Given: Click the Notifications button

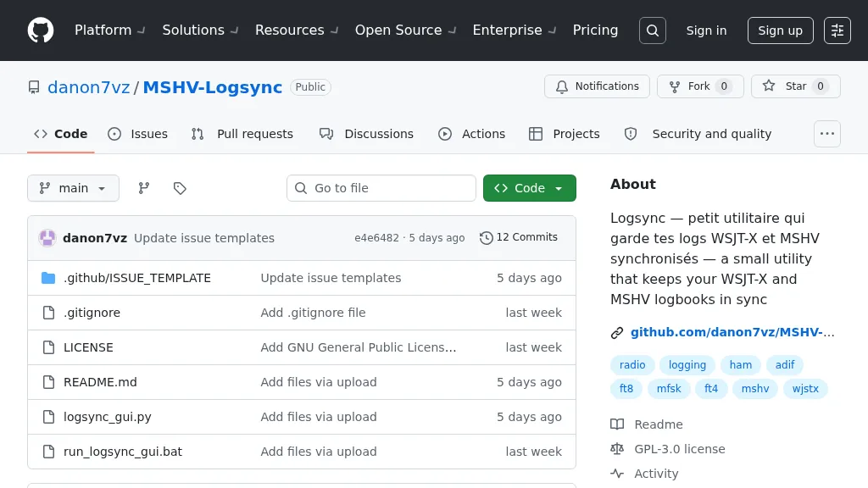Looking at the screenshot, I should coord(597,86).
